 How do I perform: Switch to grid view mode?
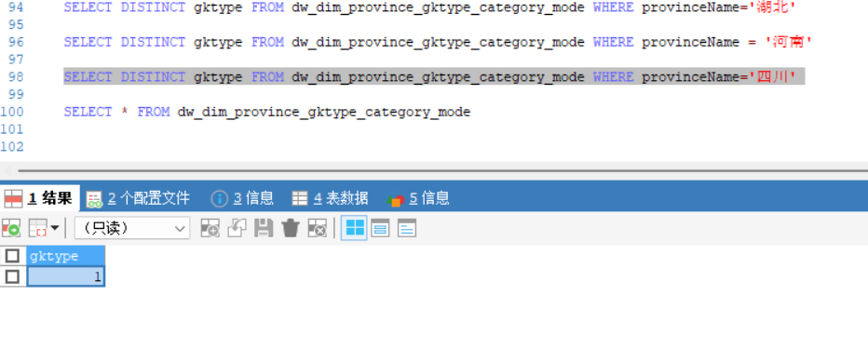(x=354, y=228)
